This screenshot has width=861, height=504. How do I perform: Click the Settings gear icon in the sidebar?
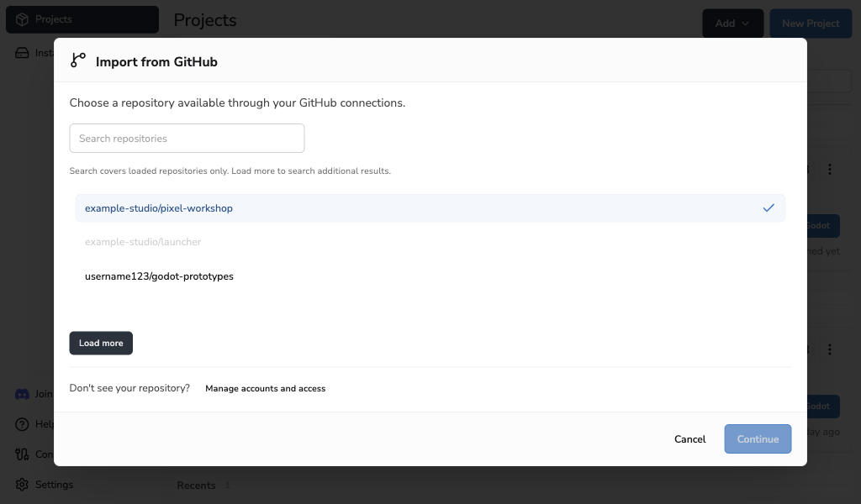pyautogui.click(x=22, y=484)
